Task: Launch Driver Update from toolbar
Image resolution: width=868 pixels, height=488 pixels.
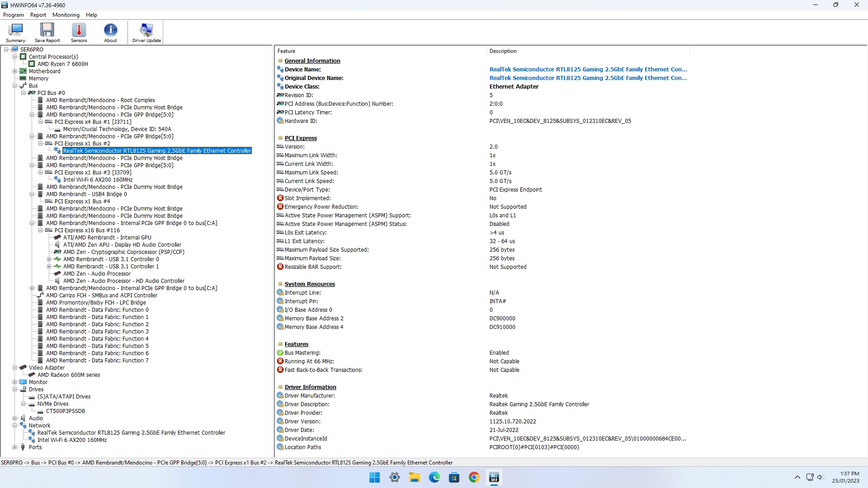Action: tap(146, 33)
